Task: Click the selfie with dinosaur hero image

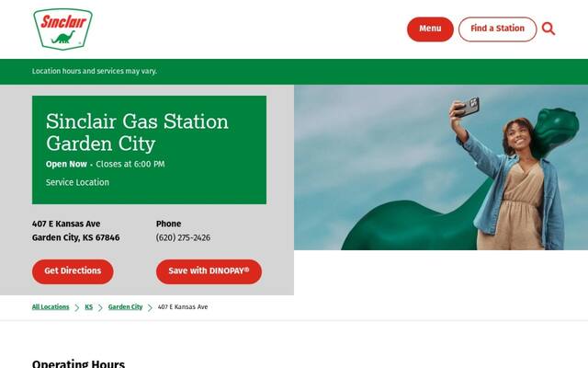Action: click(441, 167)
